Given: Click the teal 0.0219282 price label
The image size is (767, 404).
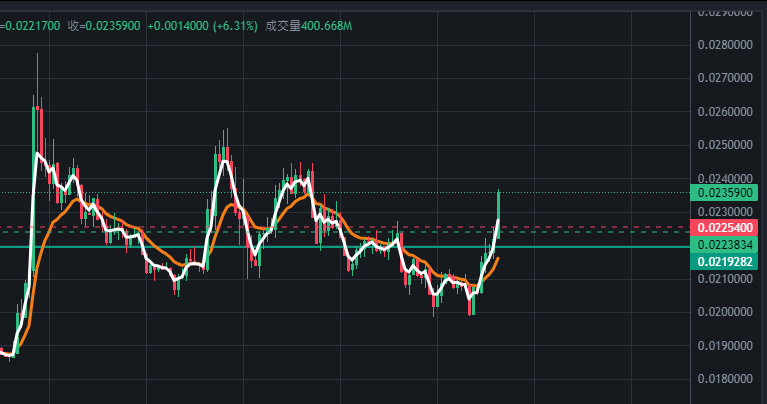Looking at the screenshot, I should tap(724, 262).
